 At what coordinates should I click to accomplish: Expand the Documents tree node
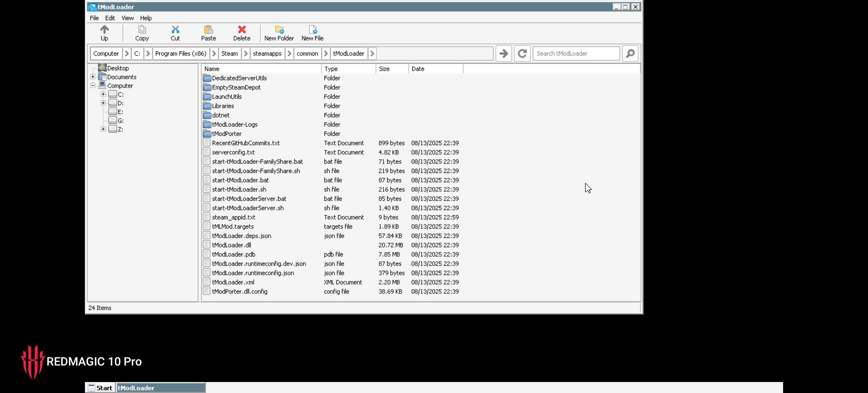pos(93,77)
